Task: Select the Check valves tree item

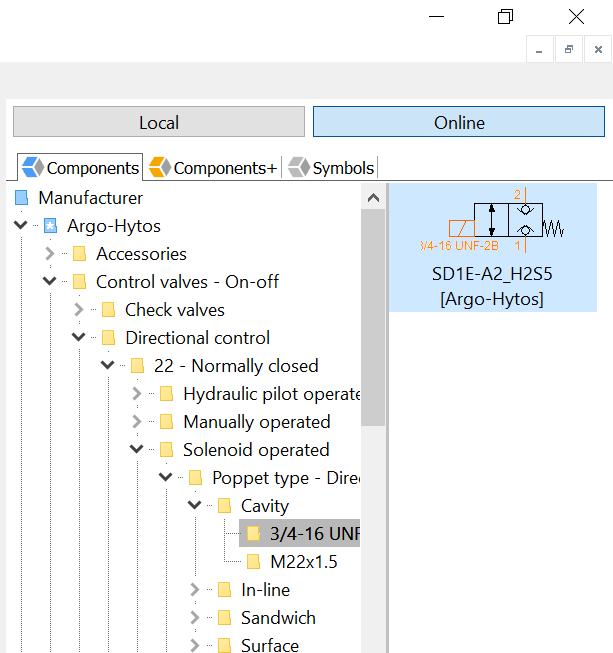Action: 174,310
